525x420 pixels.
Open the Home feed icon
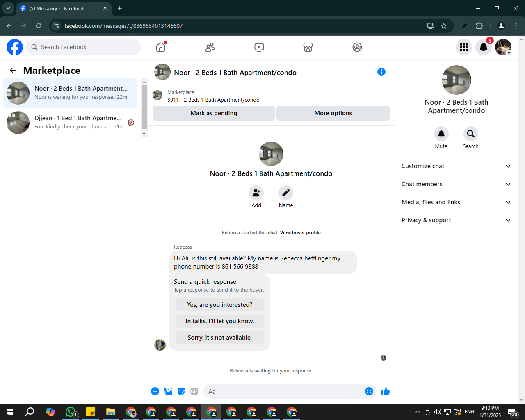161,47
